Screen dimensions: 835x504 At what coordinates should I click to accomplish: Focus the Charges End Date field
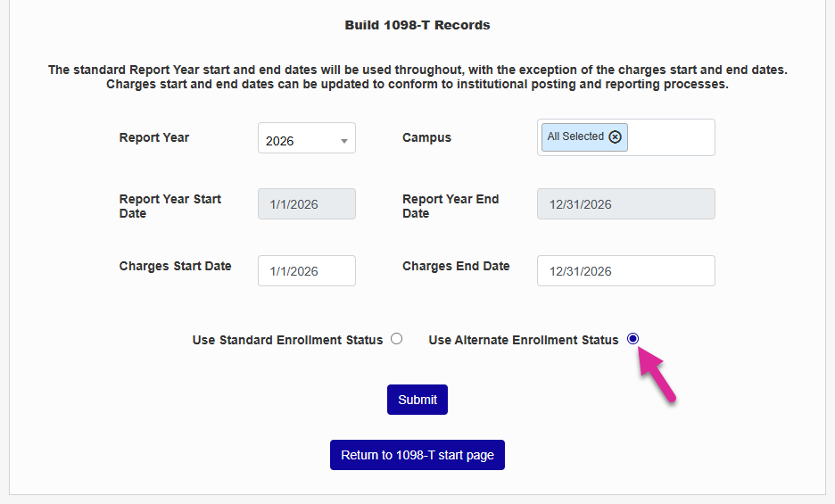pos(625,271)
